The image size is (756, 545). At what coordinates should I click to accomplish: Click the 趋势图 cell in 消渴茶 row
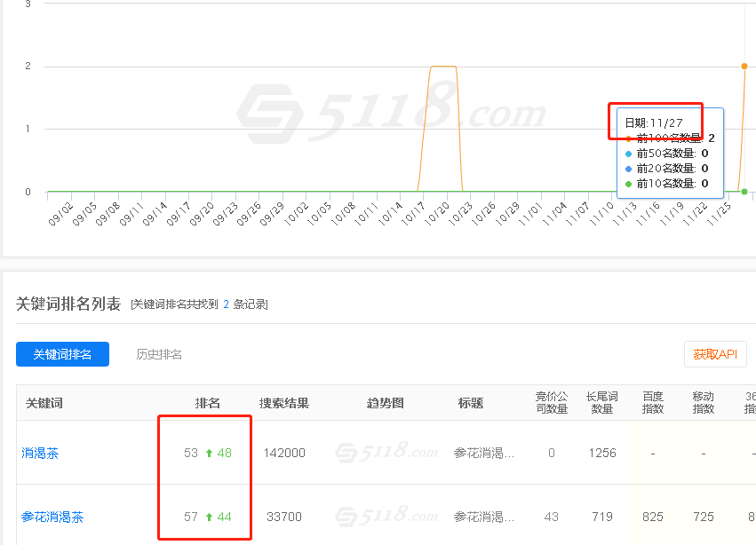[386, 453]
